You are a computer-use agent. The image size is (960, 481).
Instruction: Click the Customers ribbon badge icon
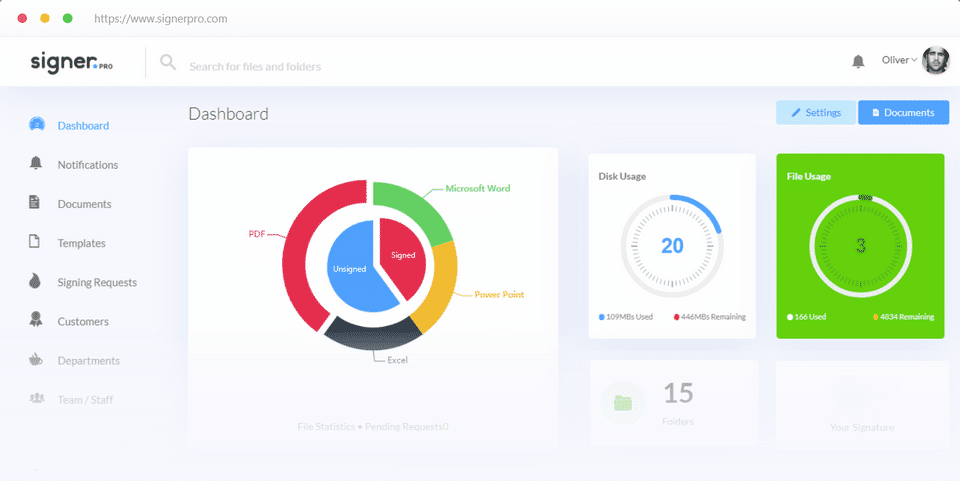pyautogui.click(x=36, y=319)
